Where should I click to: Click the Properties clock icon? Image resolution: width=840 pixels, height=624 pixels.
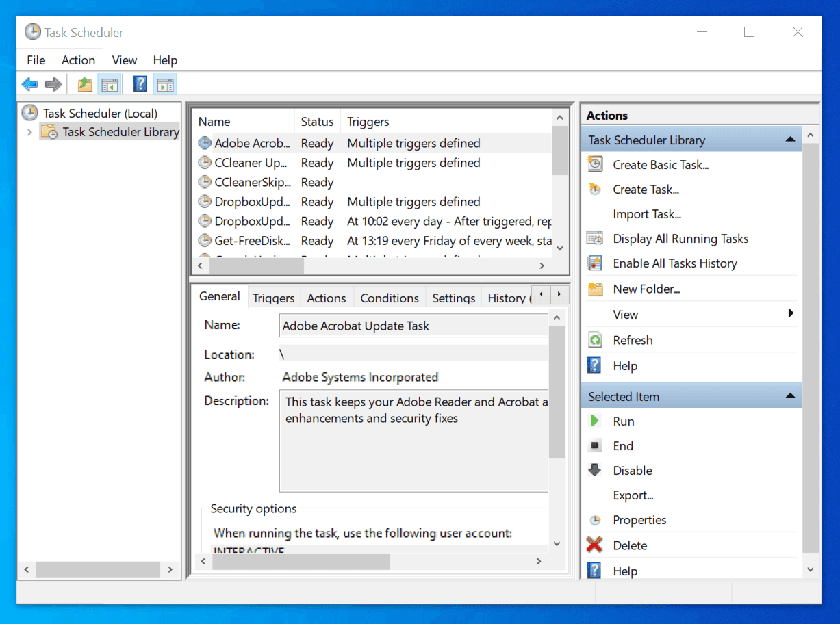coord(596,520)
